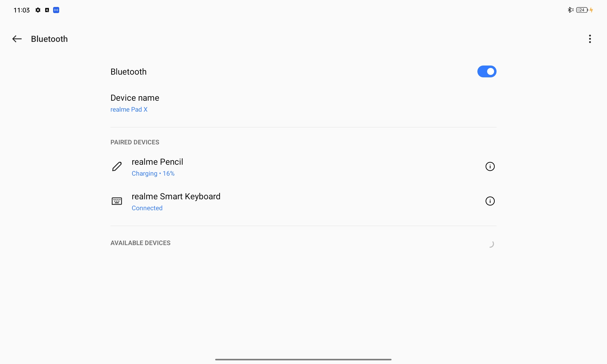Tap the Bluetooth status icon in status bar
The image size is (607, 364).
[570, 9]
